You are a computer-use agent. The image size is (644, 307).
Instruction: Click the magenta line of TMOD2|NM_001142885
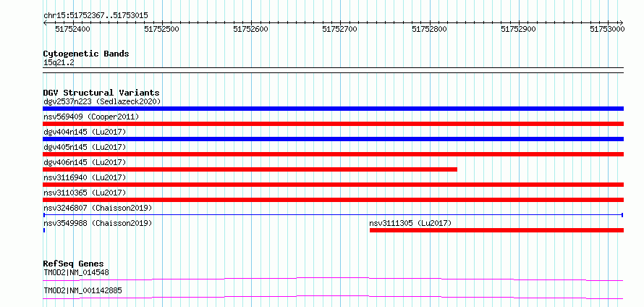(x=333, y=298)
